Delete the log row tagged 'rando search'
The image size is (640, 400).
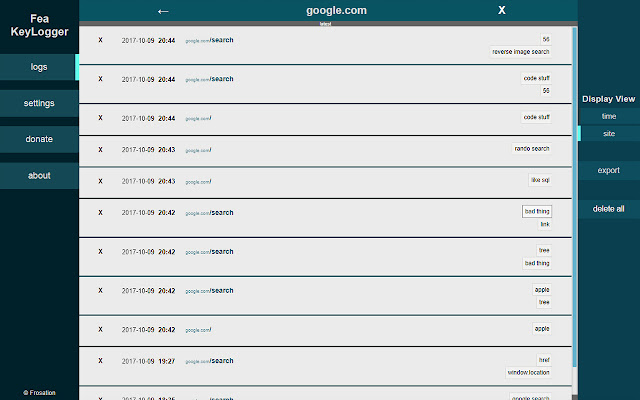(x=100, y=150)
